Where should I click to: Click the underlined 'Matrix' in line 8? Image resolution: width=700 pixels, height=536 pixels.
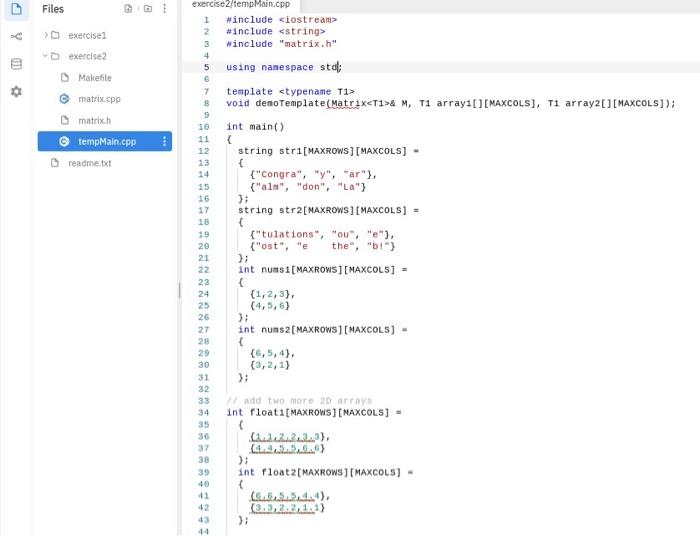coord(348,104)
